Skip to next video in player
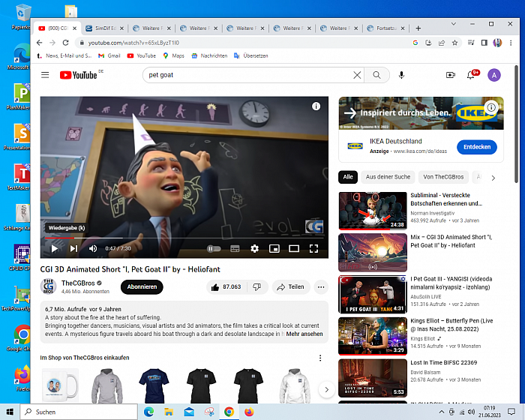 click(x=73, y=248)
